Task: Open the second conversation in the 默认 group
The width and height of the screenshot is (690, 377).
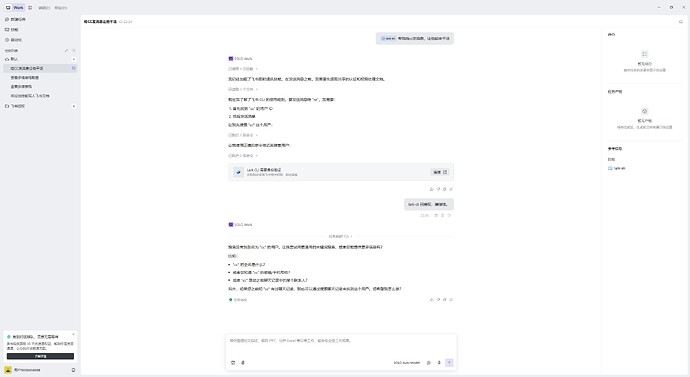Action: coord(25,77)
